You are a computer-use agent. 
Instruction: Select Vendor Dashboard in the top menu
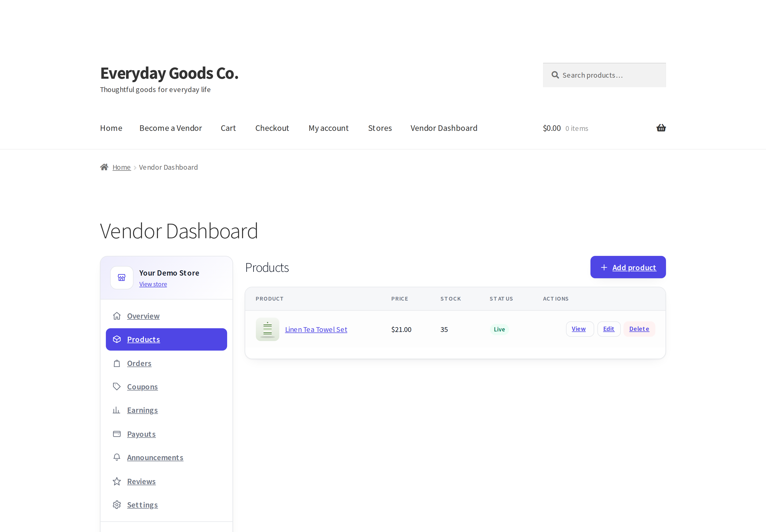[444, 128]
